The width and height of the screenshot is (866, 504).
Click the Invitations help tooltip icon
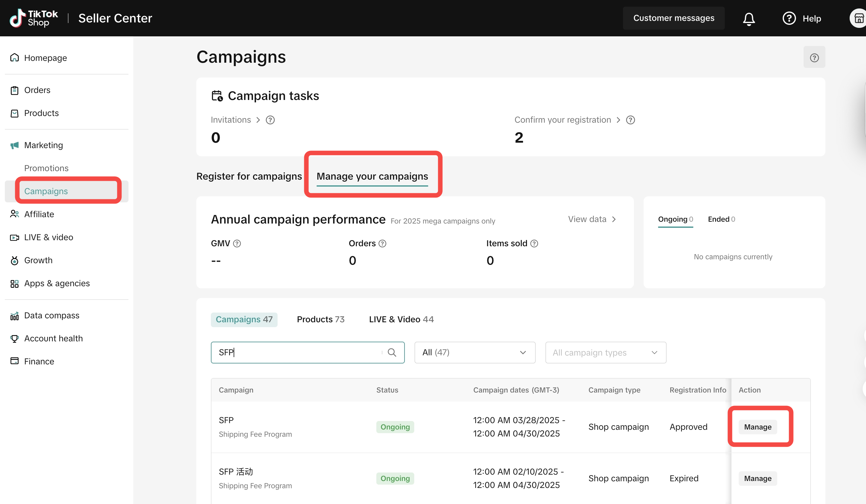(270, 120)
